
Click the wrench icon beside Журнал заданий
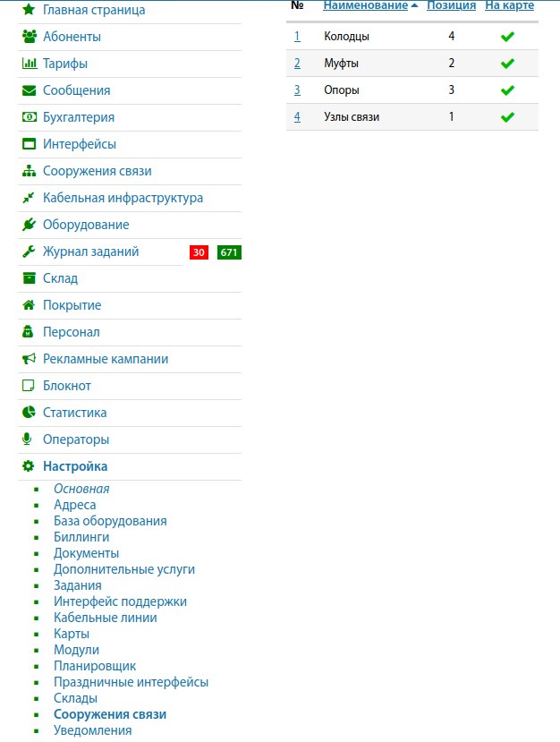pyautogui.click(x=29, y=252)
